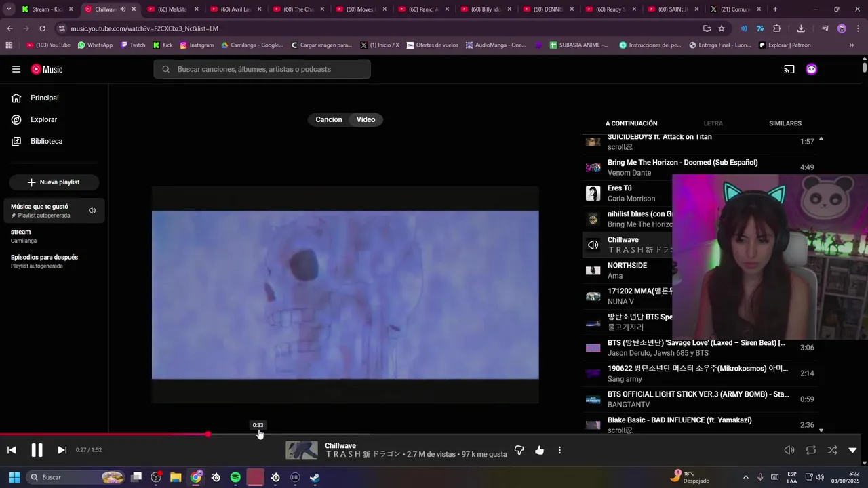Toggle shuffle mode
Viewport: 868px width, 488px height.
coord(832,450)
